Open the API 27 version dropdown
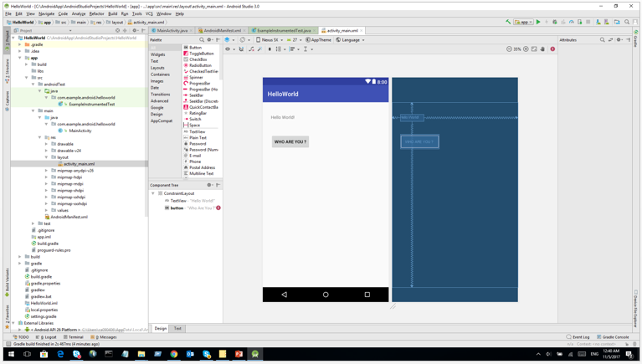Screen dimensions: 642x364 (x=294, y=39)
